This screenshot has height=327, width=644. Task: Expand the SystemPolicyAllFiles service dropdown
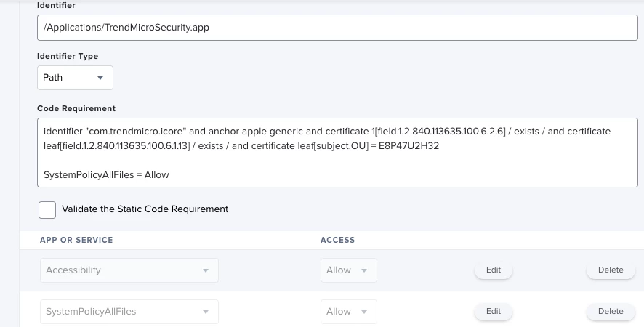(x=129, y=312)
